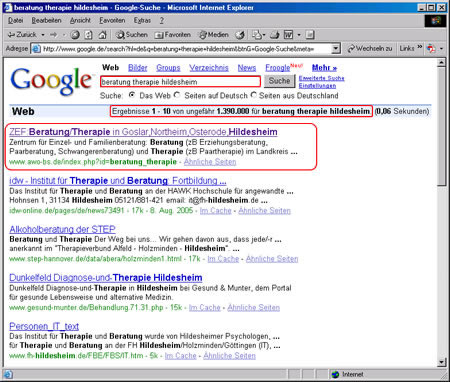The width and height of the screenshot is (450, 382).
Task: Click Ähnliche Seiten for fh-hildesheim.de result
Action: point(229,356)
